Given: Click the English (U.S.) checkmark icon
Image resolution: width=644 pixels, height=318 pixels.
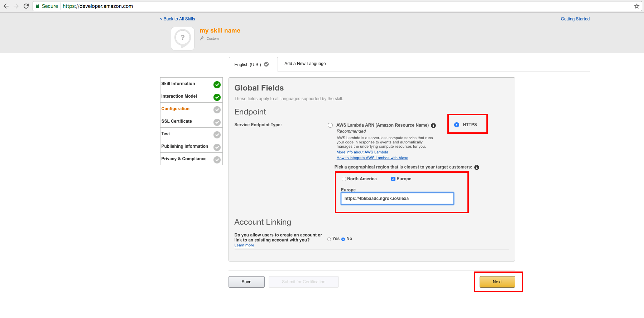Looking at the screenshot, I should (266, 64).
